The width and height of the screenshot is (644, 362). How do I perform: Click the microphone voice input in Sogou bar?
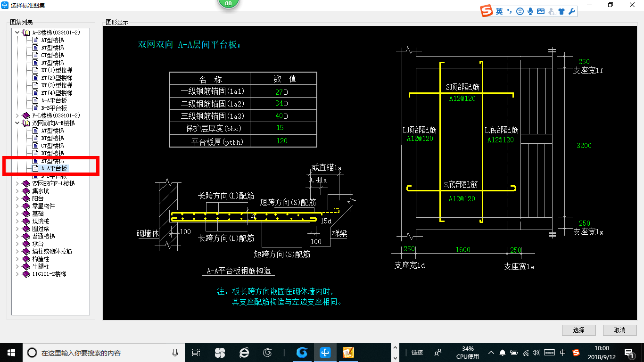pyautogui.click(x=530, y=11)
